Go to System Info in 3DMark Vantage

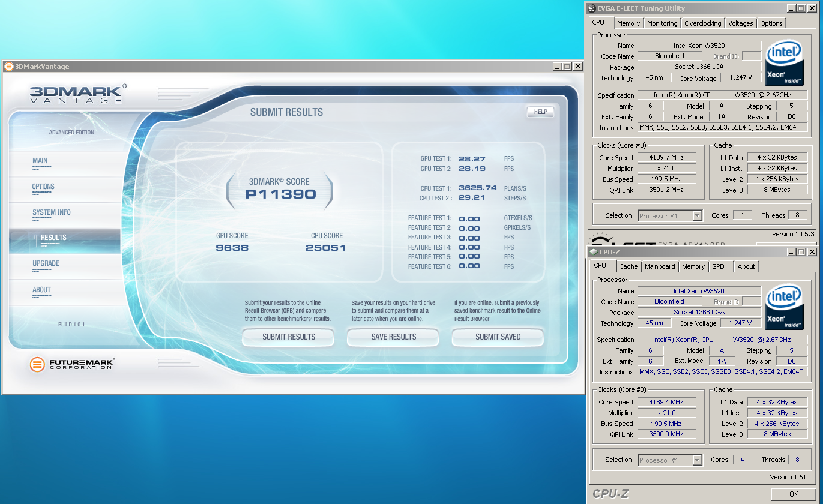pos(52,212)
